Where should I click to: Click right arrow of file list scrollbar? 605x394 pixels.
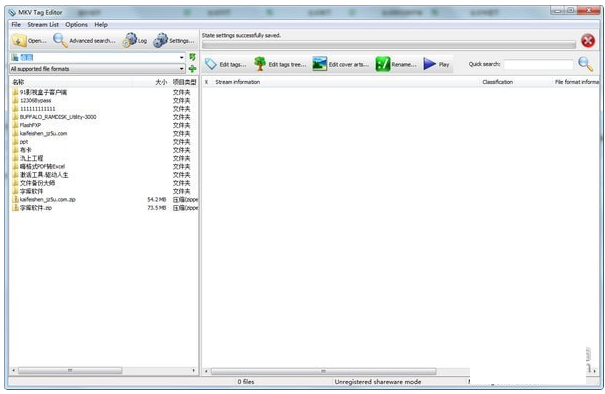pos(194,370)
